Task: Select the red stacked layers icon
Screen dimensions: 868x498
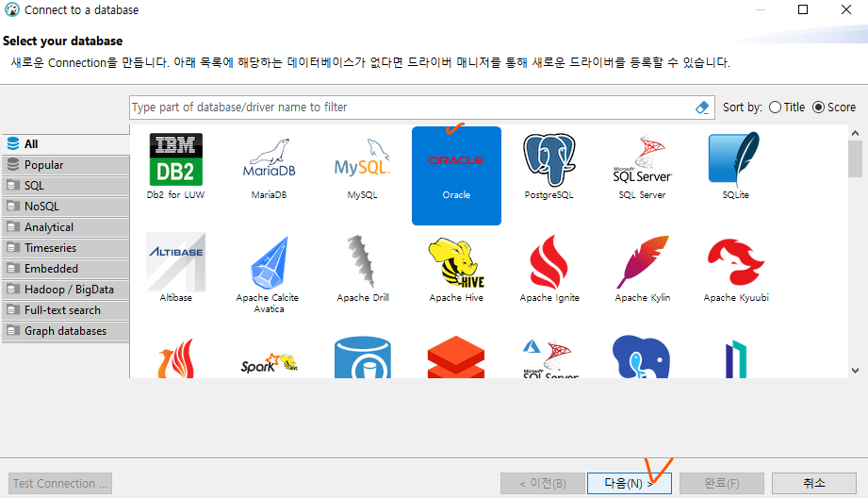Action: point(456,357)
